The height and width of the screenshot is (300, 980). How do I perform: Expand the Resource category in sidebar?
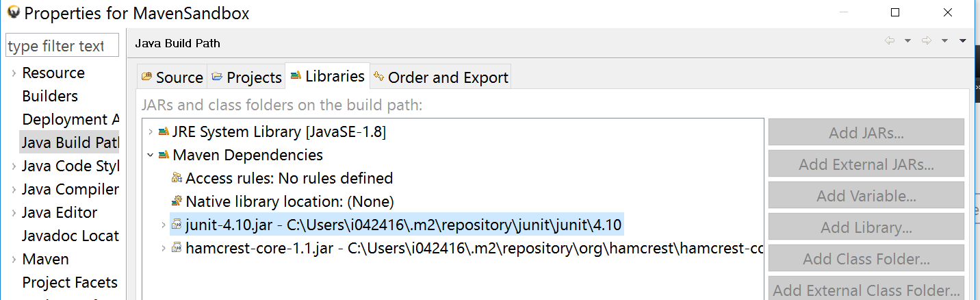pos(13,73)
